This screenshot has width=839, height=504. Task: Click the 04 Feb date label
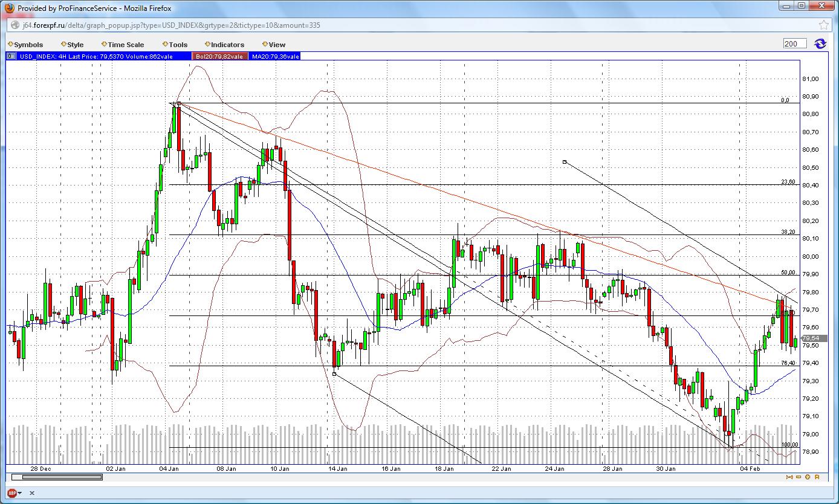(x=750, y=468)
